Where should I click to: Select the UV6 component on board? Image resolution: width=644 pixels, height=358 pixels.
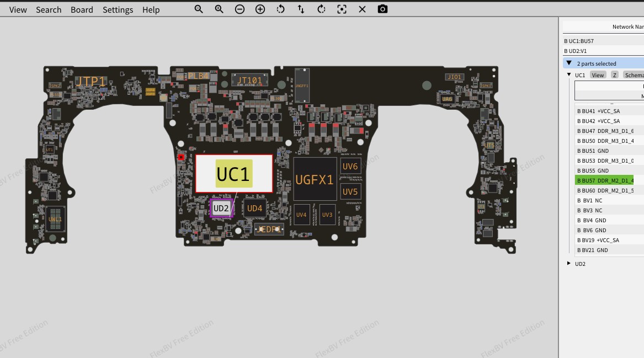350,166
